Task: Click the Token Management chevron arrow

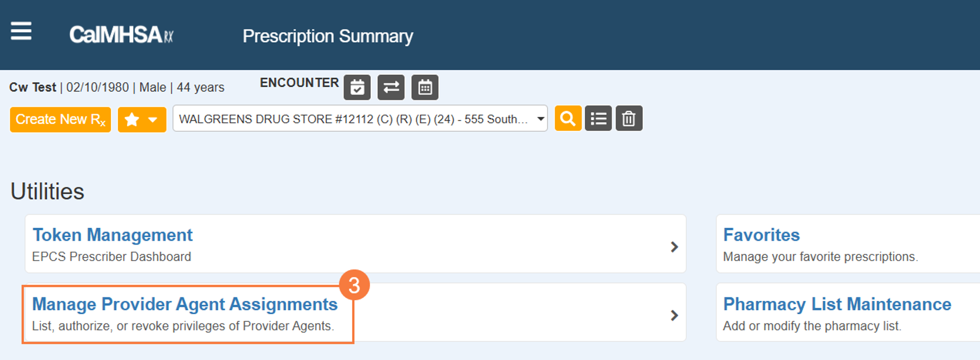Action: [674, 247]
